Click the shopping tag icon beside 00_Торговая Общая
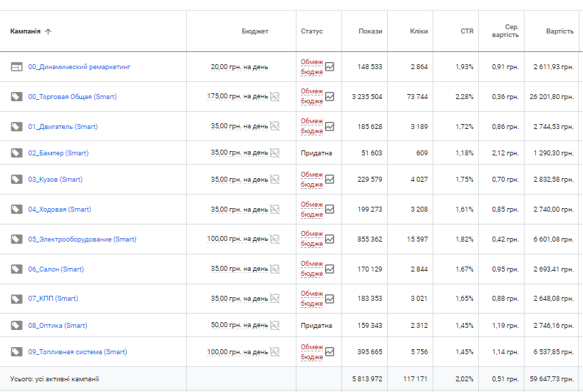 tap(16, 97)
